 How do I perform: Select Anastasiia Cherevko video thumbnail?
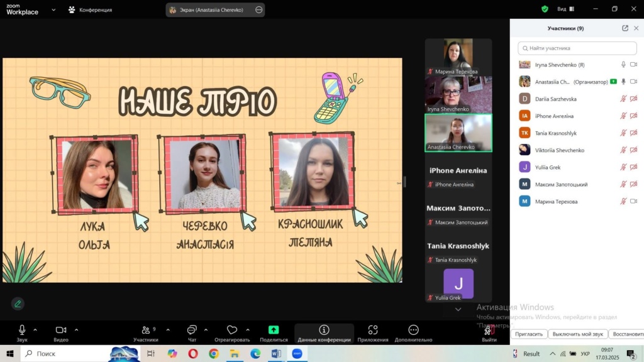coord(458,133)
